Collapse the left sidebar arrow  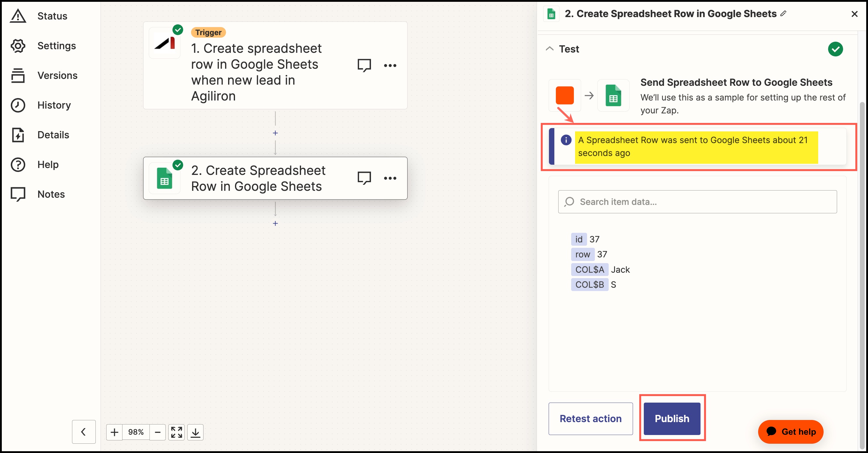click(x=83, y=432)
